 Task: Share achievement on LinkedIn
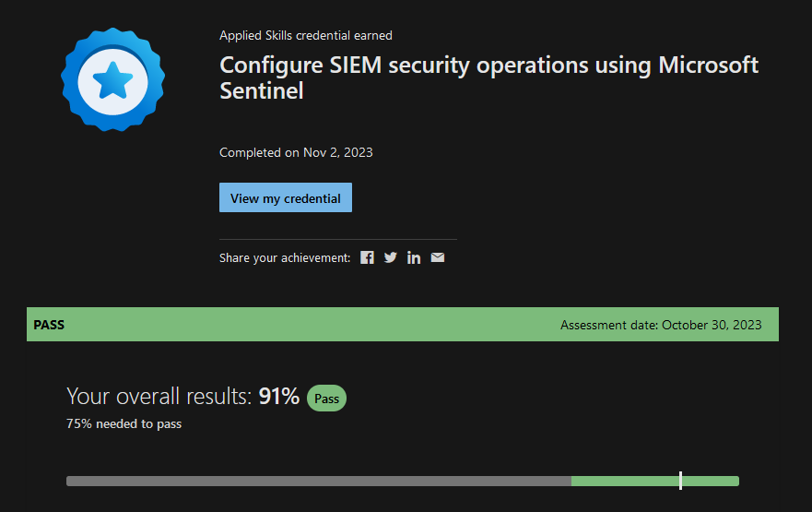pos(414,257)
